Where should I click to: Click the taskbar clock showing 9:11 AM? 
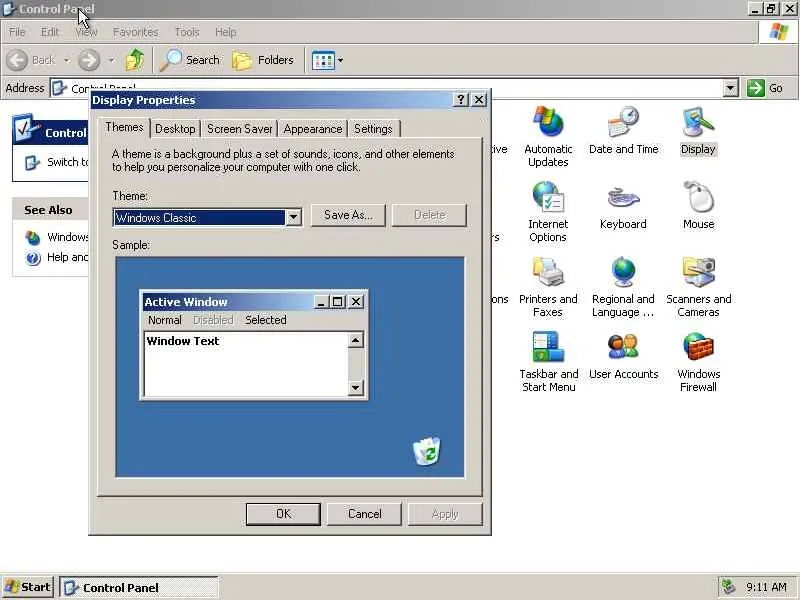[766, 587]
